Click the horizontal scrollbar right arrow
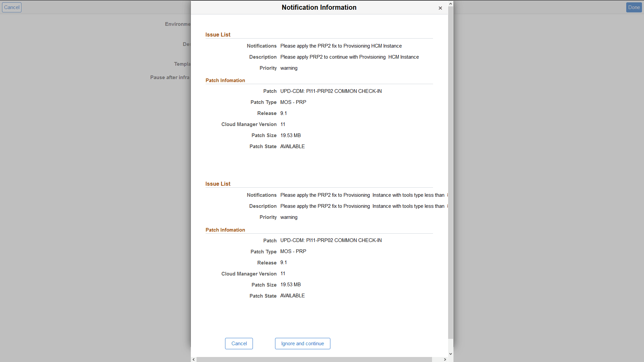 point(445,359)
